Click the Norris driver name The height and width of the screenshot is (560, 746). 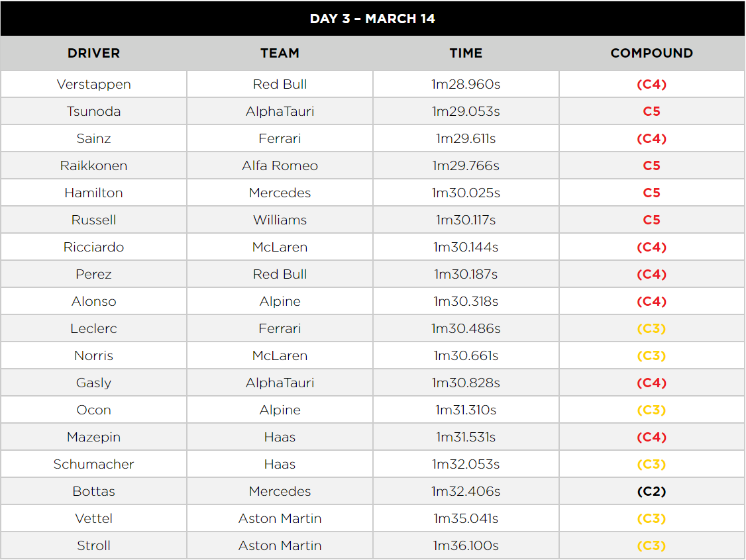tap(93, 355)
